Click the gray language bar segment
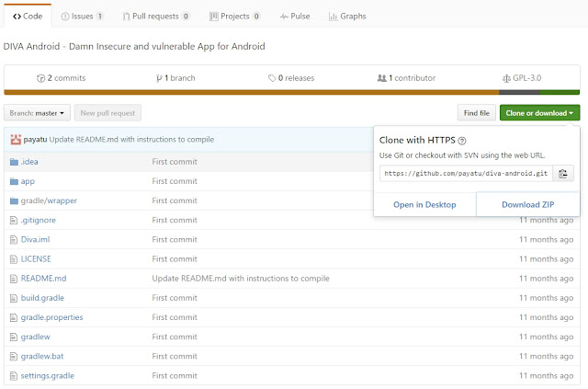Viewport: 588px width, 389px height. (x=519, y=92)
